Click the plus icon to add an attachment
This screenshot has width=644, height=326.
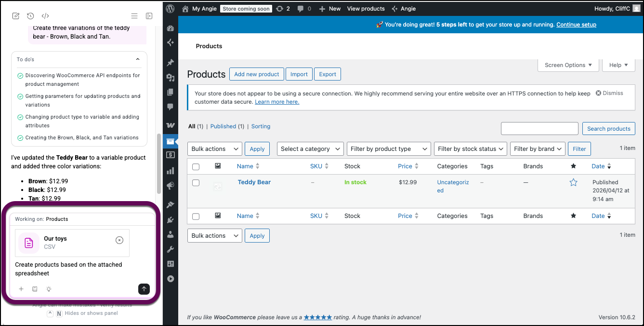click(x=21, y=289)
